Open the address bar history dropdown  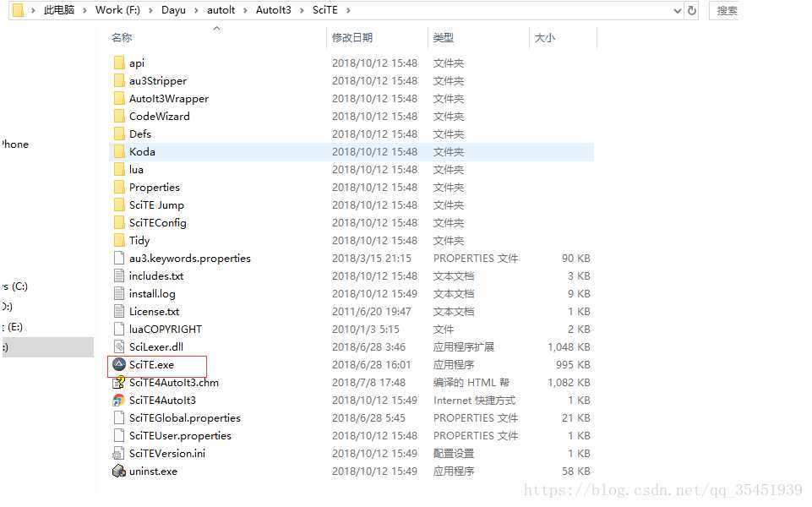point(677,10)
